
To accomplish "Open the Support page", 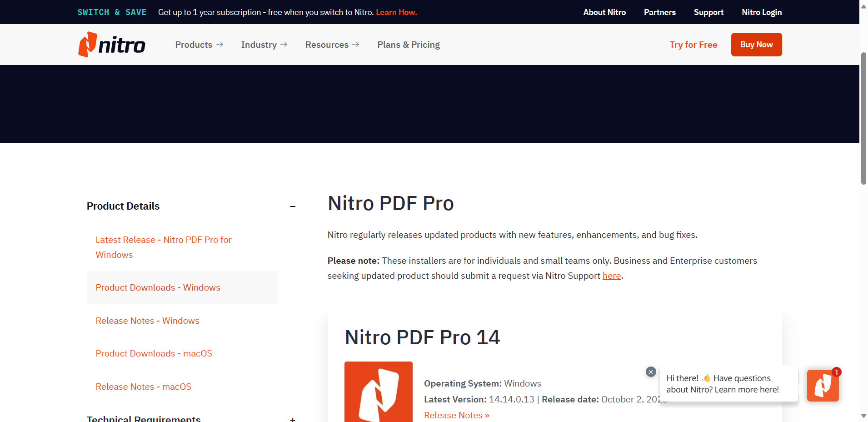I will 708,12.
